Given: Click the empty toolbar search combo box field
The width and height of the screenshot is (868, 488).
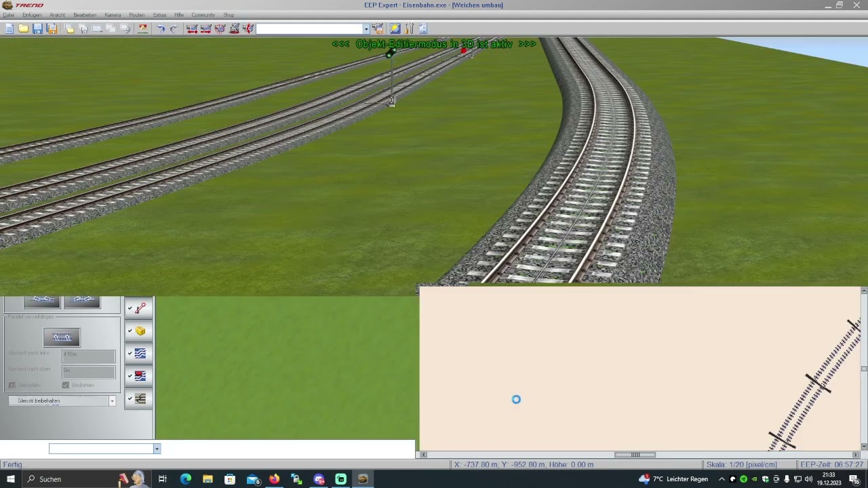Looking at the screenshot, I should point(309,29).
